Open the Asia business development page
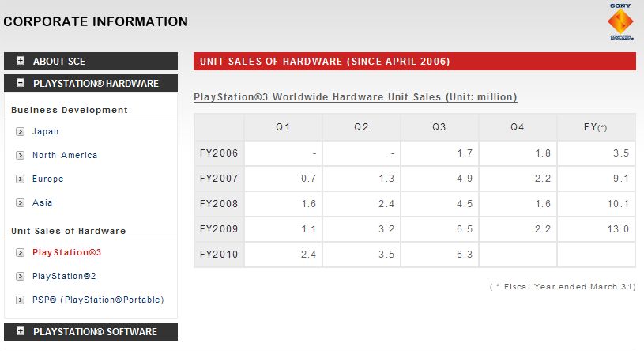The width and height of the screenshot is (644, 351). (x=42, y=203)
